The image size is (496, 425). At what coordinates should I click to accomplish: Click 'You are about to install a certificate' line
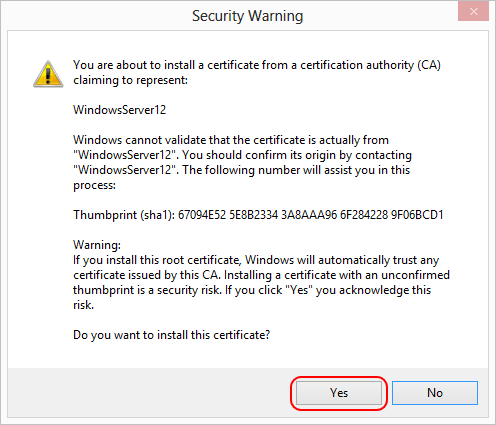pos(257,65)
